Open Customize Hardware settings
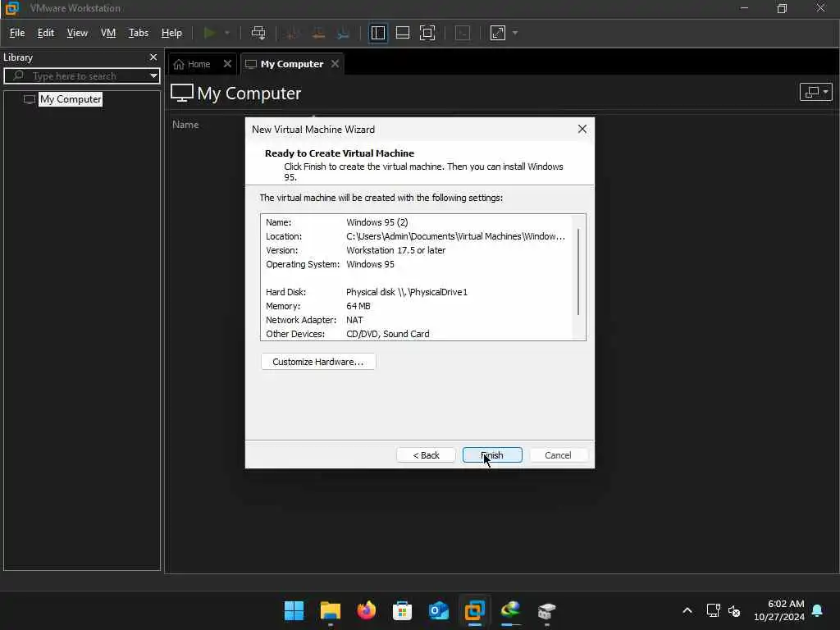This screenshot has height=630, width=840. 318,362
